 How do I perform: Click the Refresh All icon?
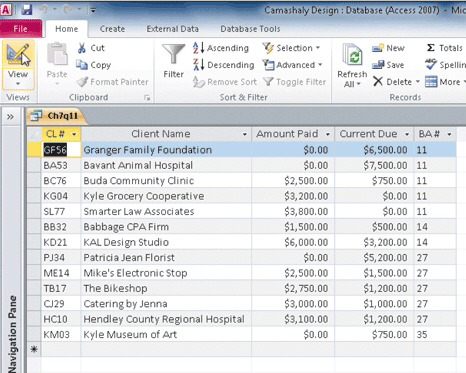coord(353,55)
